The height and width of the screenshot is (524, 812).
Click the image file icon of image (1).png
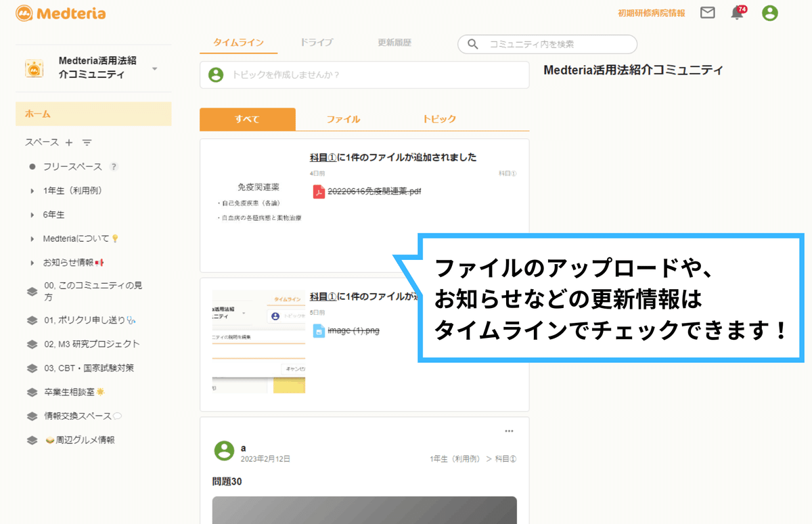318,331
